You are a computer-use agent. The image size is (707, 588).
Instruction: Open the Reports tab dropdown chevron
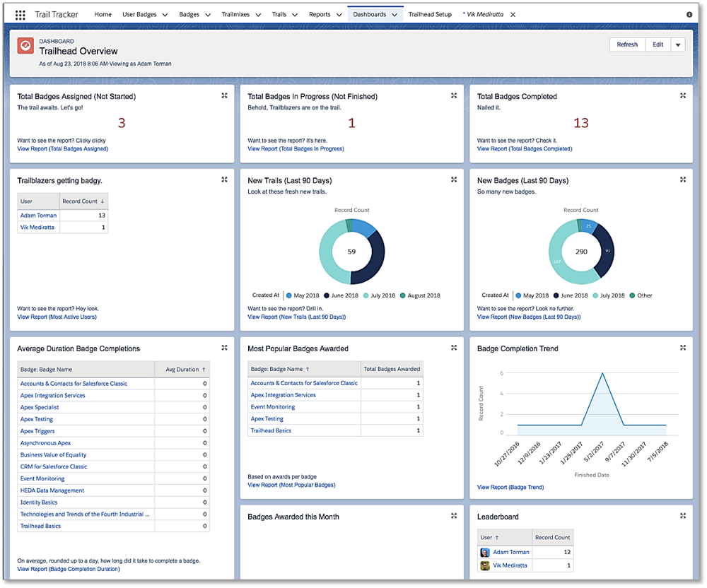[x=339, y=15]
